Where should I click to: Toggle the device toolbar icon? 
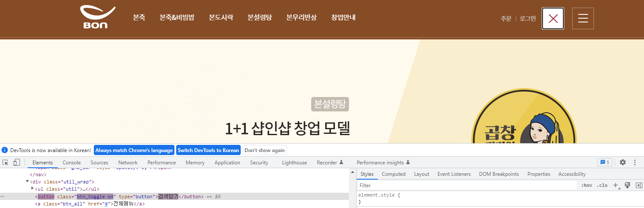[x=17, y=162]
